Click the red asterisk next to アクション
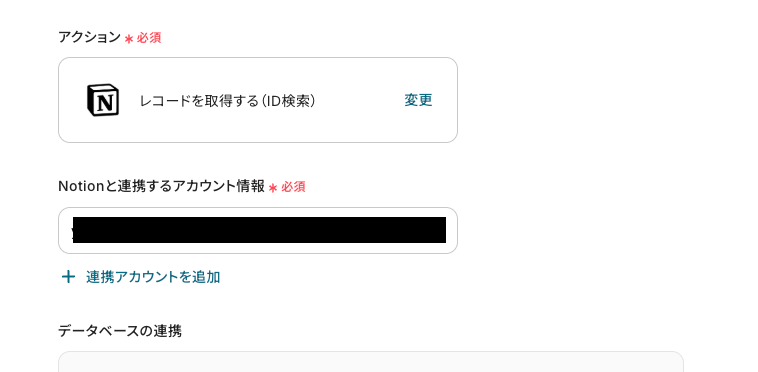 [129, 39]
